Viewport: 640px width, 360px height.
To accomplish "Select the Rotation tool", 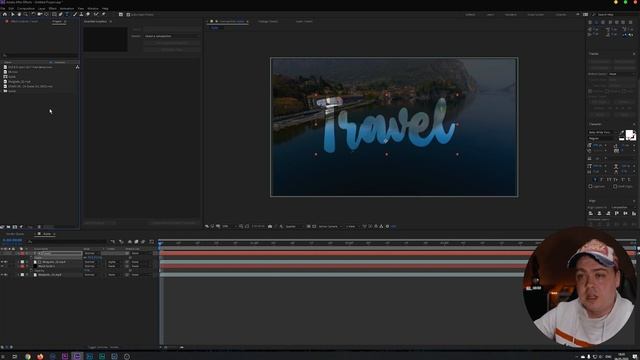I will pos(33,14).
